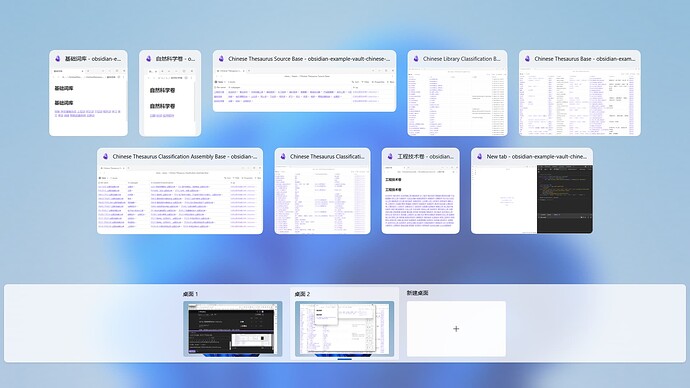
Task: Click the Chinese Thesaurus Source Base title text
Action: pyautogui.click(x=309, y=59)
